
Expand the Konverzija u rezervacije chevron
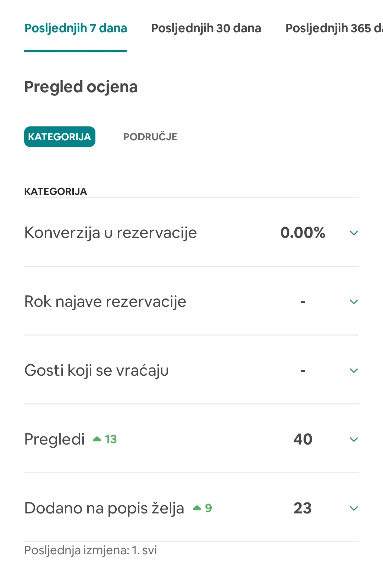coord(354,233)
